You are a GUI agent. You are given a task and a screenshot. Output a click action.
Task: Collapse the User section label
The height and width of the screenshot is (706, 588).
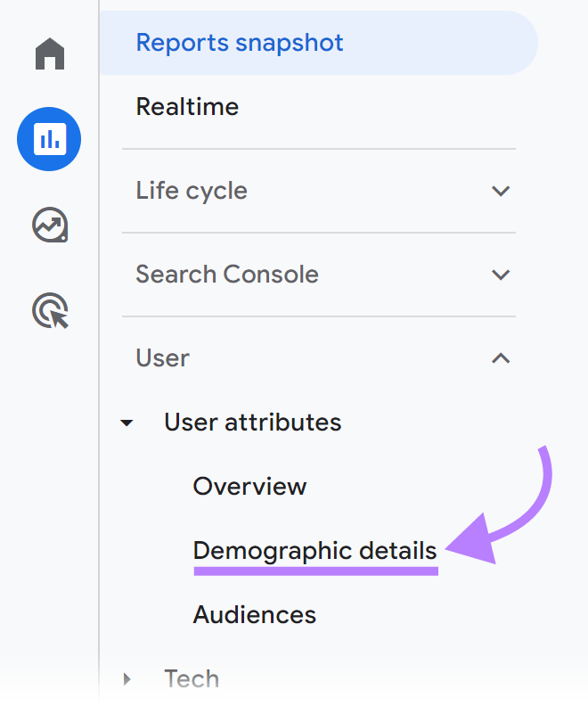coord(162,358)
